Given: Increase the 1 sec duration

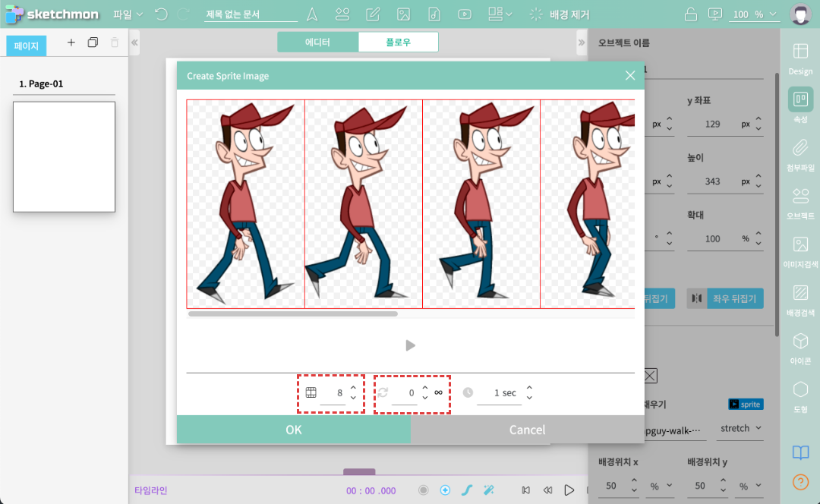Looking at the screenshot, I should pos(529,388).
